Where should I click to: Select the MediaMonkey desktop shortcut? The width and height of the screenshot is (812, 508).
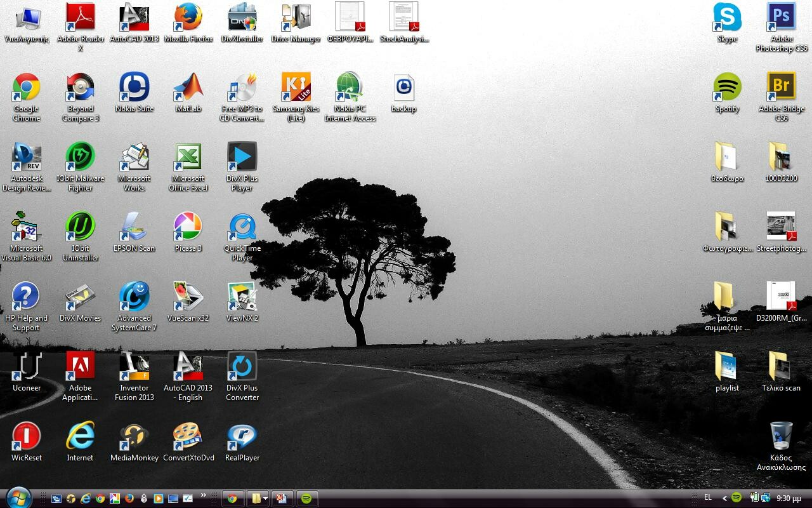[x=134, y=437]
